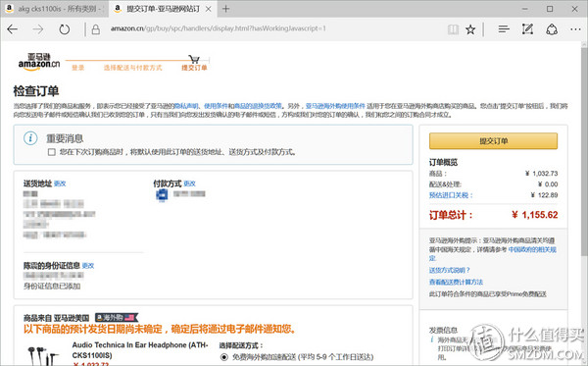This screenshot has width=588, height=366.
Task: Check the default settings checkbox under 重要消息
Action: pos(52,152)
